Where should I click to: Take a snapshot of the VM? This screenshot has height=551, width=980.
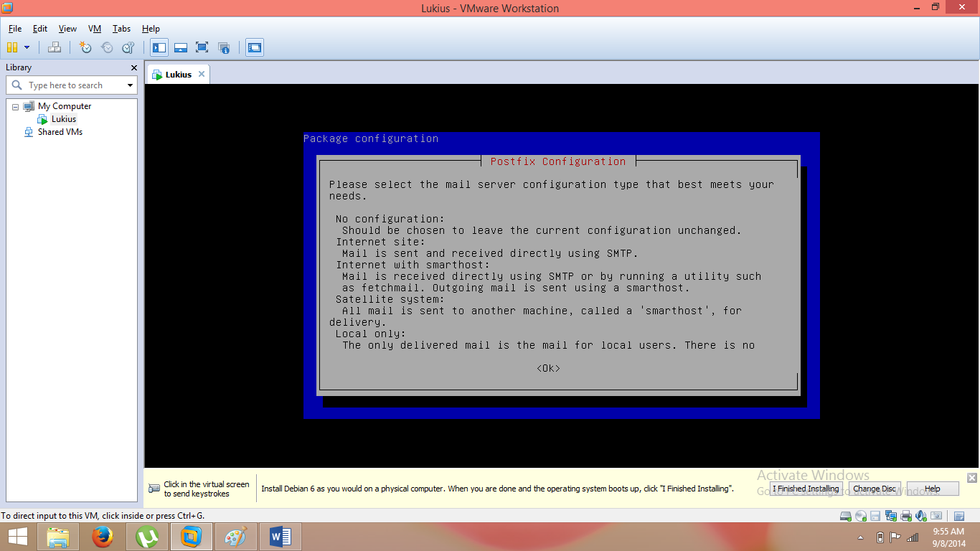(85, 47)
